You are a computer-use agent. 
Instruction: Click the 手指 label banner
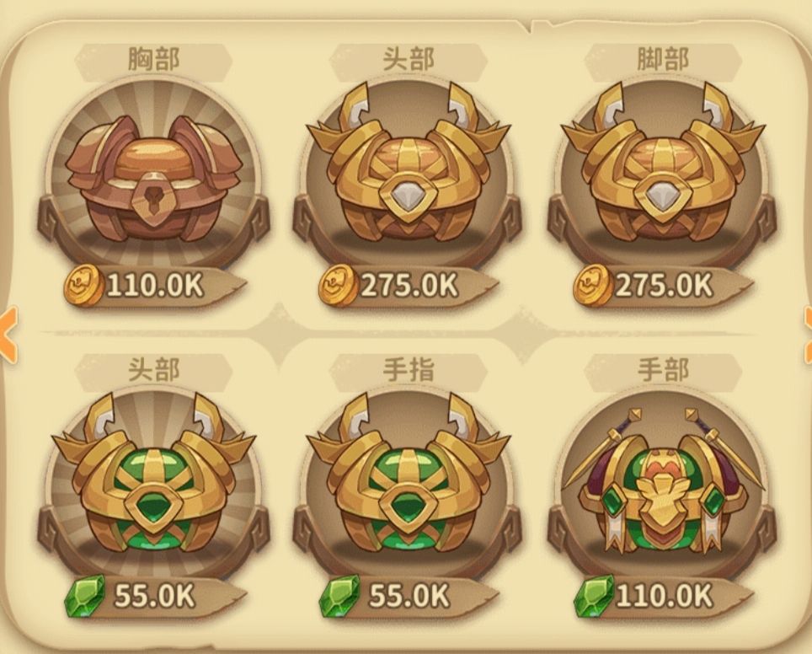pyautogui.click(x=408, y=369)
